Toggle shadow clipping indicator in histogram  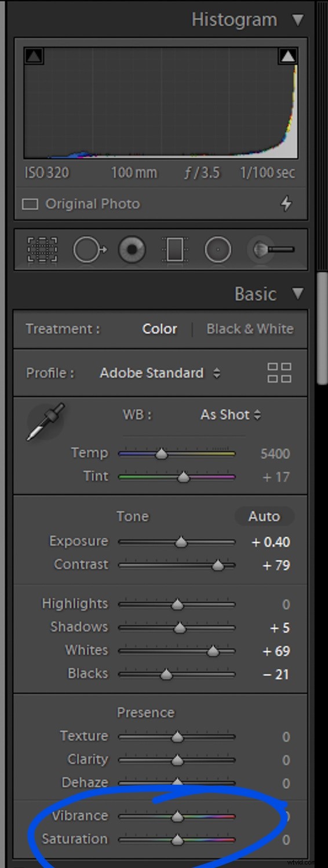point(34,56)
